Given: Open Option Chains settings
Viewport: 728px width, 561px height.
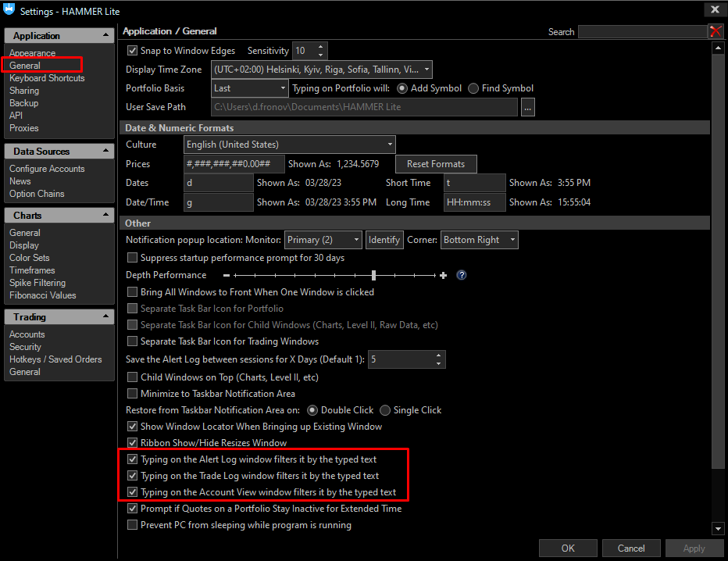Looking at the screenshot, I should [37, 194].
